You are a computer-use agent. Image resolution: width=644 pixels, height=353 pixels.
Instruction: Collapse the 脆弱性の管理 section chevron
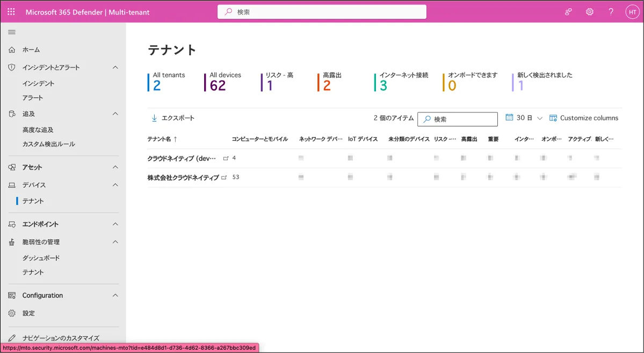115,242
